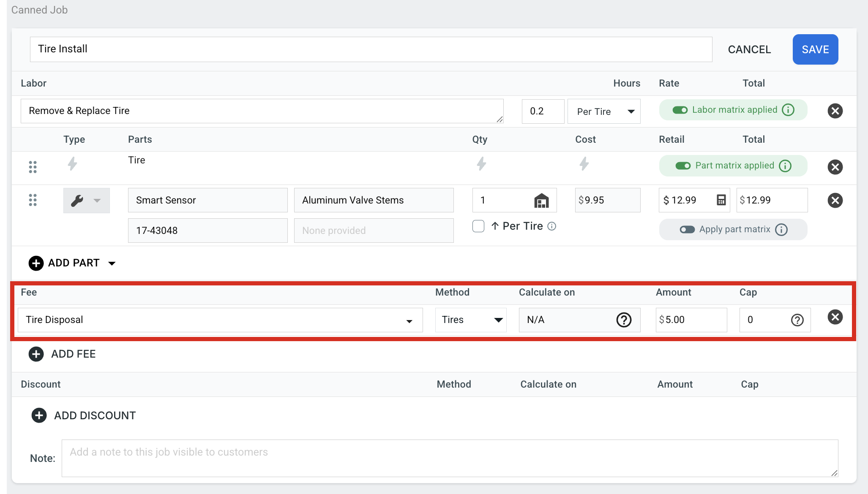Click the CANCEL button
868x494 pixels.
(749, 49)
